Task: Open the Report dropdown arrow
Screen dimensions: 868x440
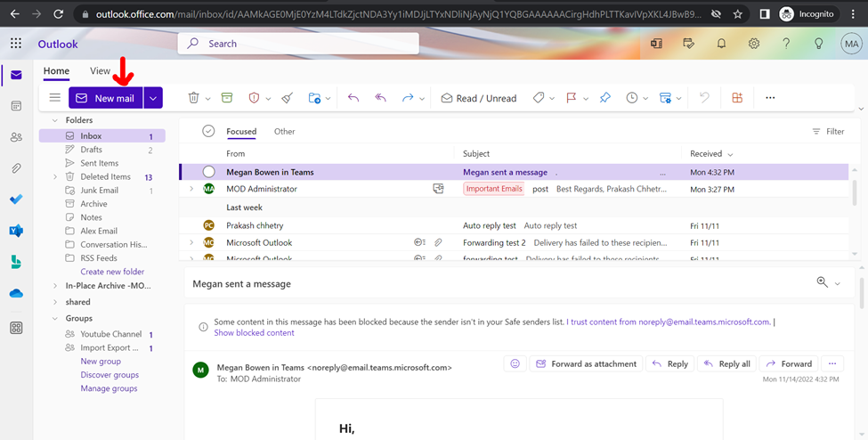Action: tap(269, 99)
